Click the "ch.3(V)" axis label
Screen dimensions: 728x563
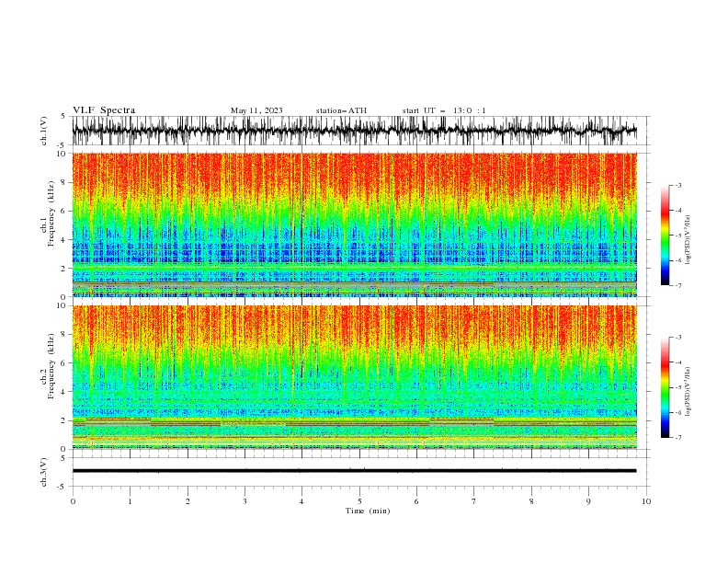pyautogui.click(x=44, y=473)
